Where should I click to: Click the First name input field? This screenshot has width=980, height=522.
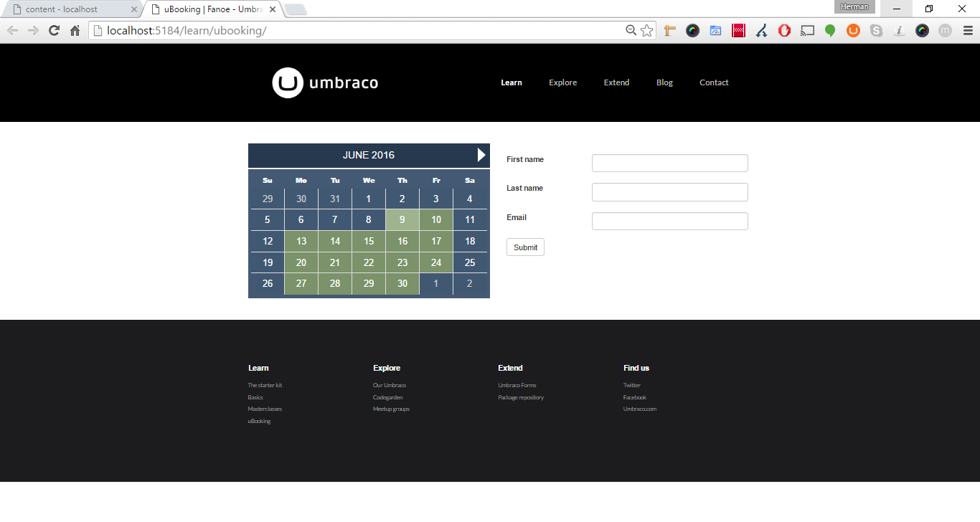coord(670,163)
